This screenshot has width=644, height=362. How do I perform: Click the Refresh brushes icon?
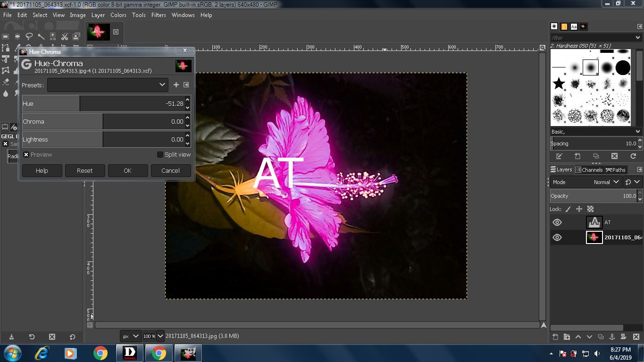[x=633, y=156]
